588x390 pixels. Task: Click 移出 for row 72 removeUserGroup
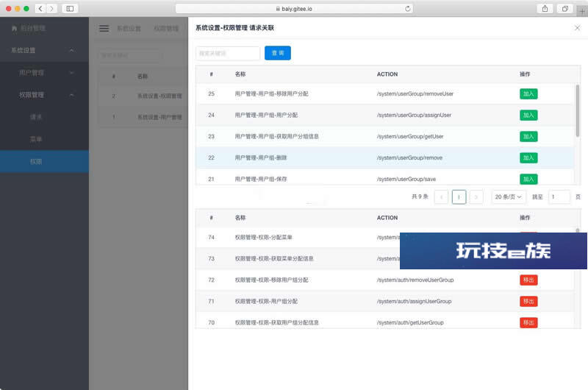[x=528, y=280]
